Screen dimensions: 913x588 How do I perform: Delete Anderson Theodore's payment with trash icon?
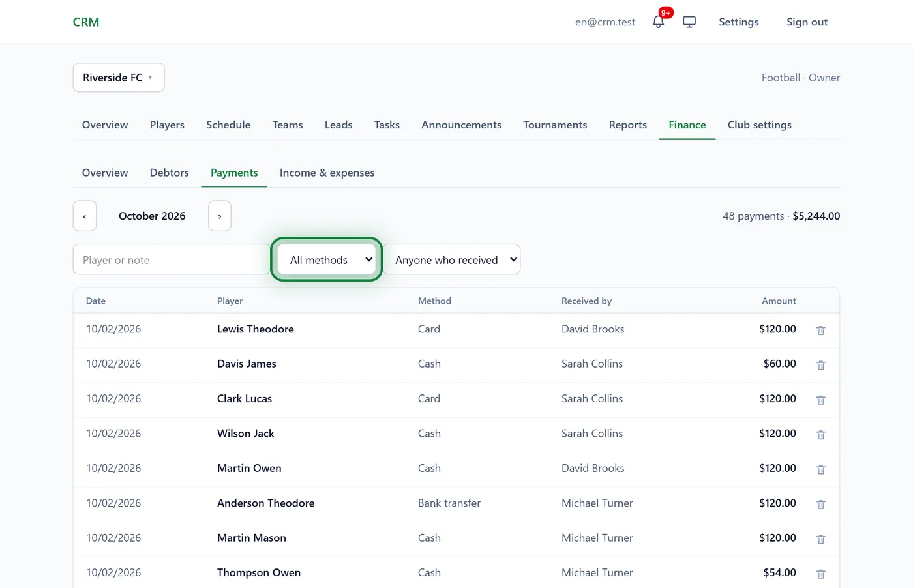(x=821, y=504)
